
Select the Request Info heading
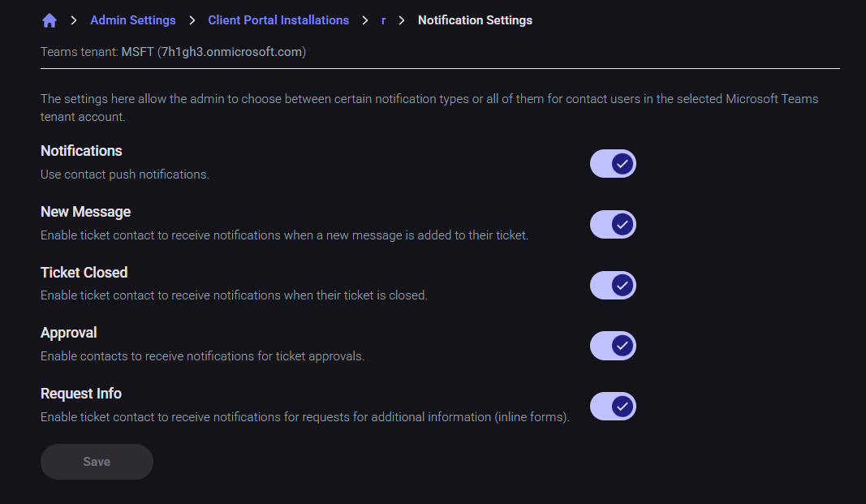pos(81,394)
